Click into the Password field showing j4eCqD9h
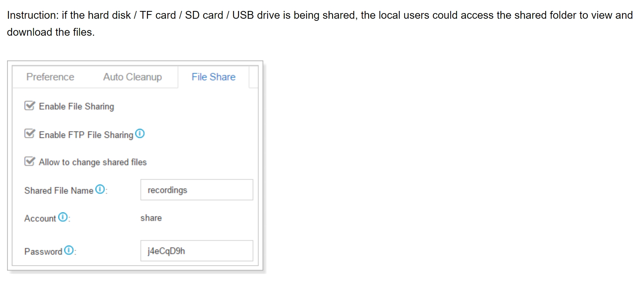Viewport: 644px width, 281px height. coord(197,251)
